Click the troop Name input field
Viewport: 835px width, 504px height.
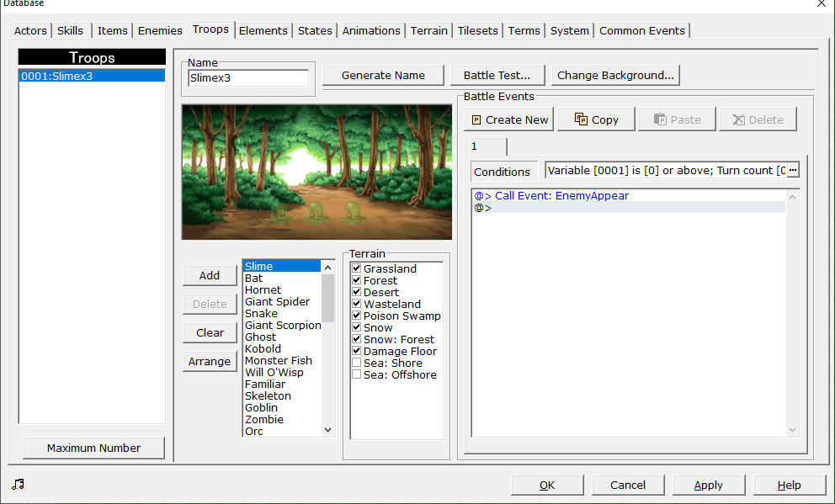click(x=248, y=77)
